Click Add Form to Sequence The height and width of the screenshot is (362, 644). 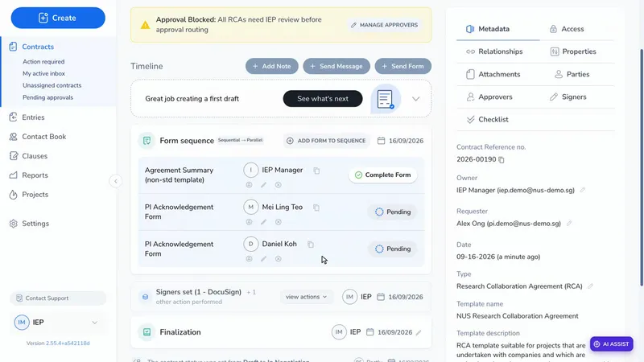tap(326, 141)
